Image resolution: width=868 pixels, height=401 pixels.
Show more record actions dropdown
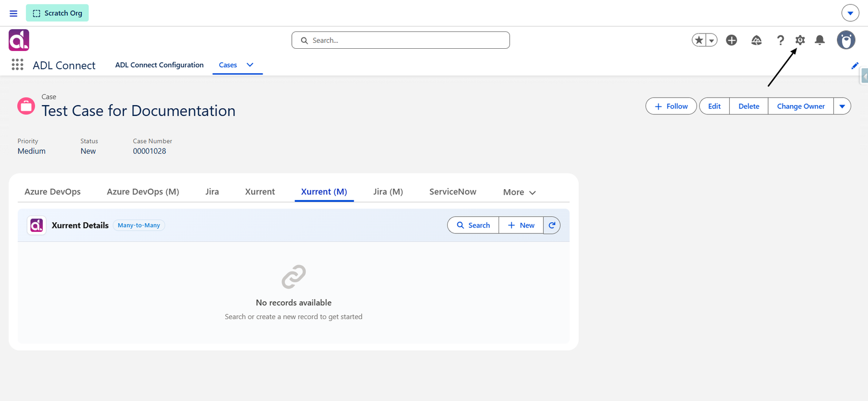click(x=842, y=106)
